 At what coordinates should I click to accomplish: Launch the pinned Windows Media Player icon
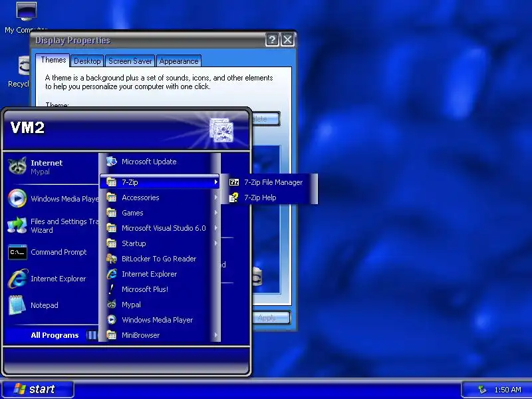(17, 198)
